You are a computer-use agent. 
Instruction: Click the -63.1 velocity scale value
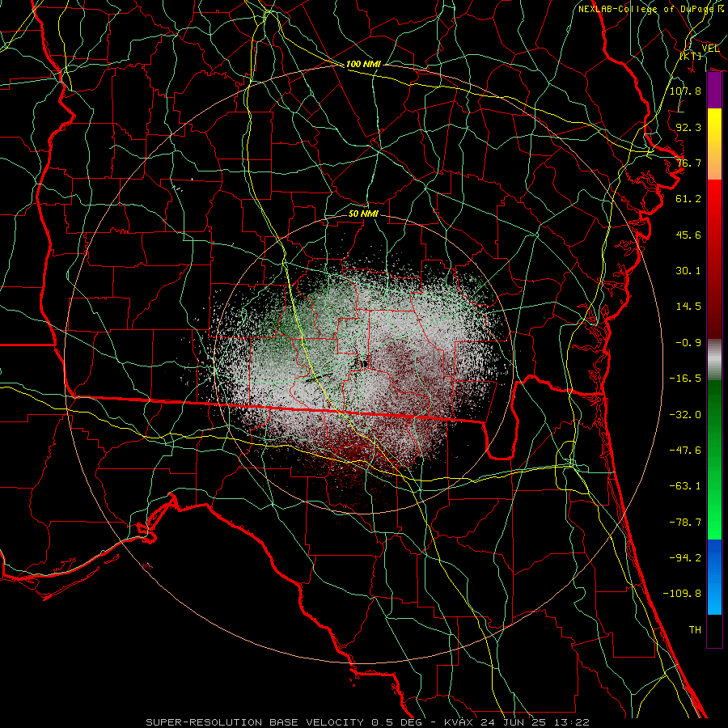click(685, 486)
